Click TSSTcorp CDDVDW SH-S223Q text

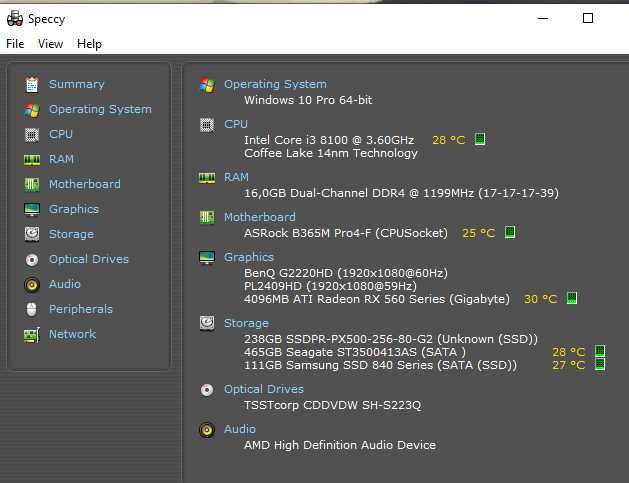pyautogui.click(x=333, y=405)
